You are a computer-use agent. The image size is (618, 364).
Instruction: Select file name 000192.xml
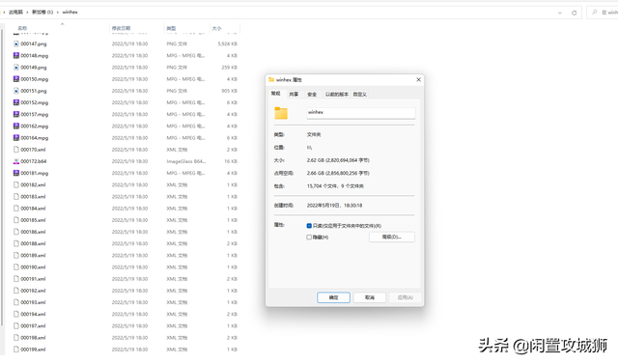click(x=33, y=291)
